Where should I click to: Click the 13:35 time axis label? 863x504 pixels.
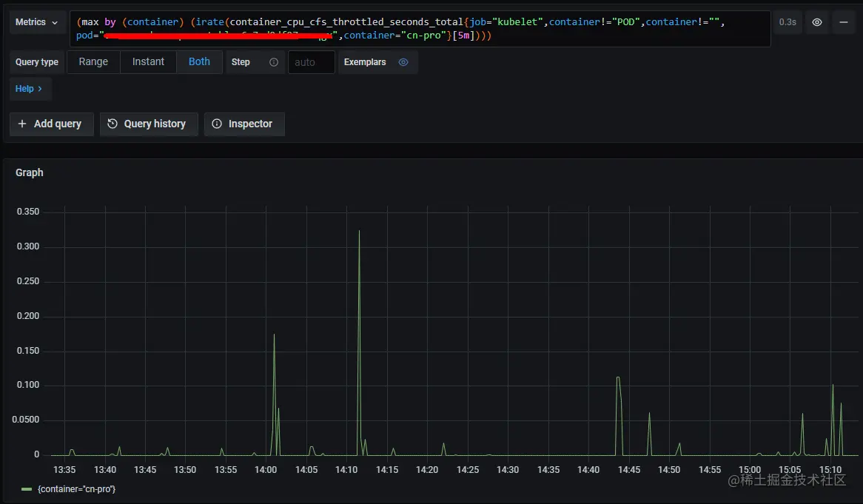pyautogui.click(x=64, y=470)
